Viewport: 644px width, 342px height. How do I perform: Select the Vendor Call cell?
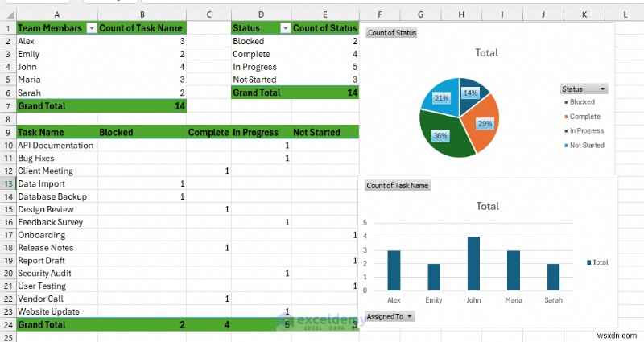[57, 299]
